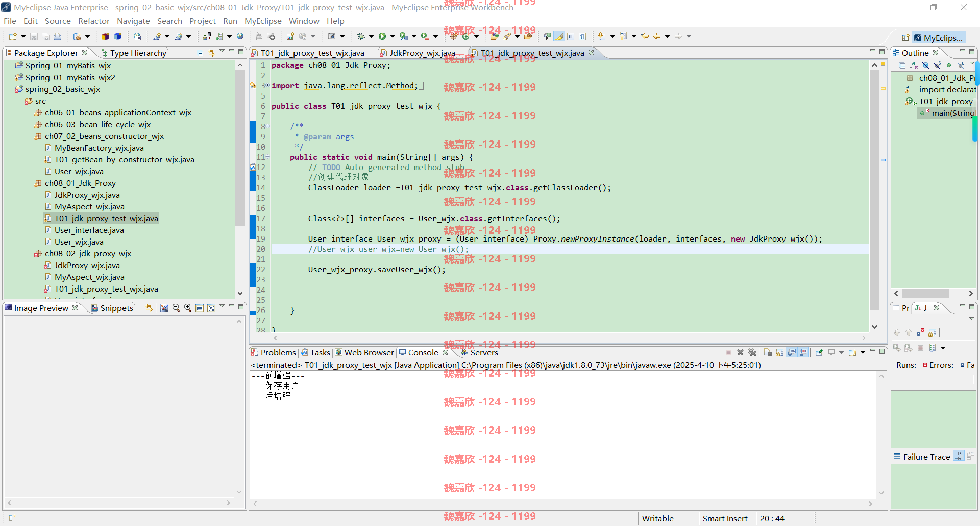980x526 pixels.
Task: Open the Run button dropdown arrow
Action: pos(393,36)
